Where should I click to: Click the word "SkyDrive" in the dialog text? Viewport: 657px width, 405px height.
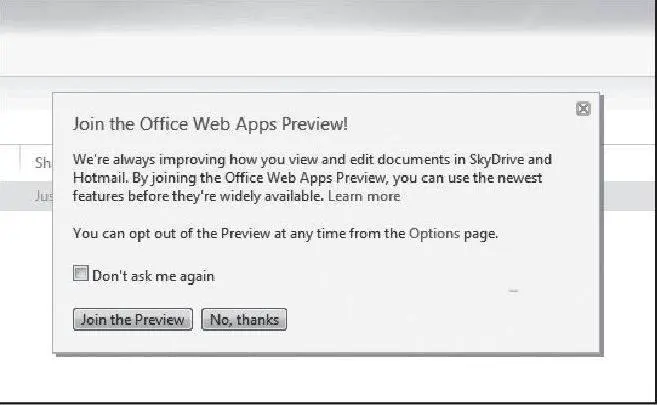(x=505, y=159)
